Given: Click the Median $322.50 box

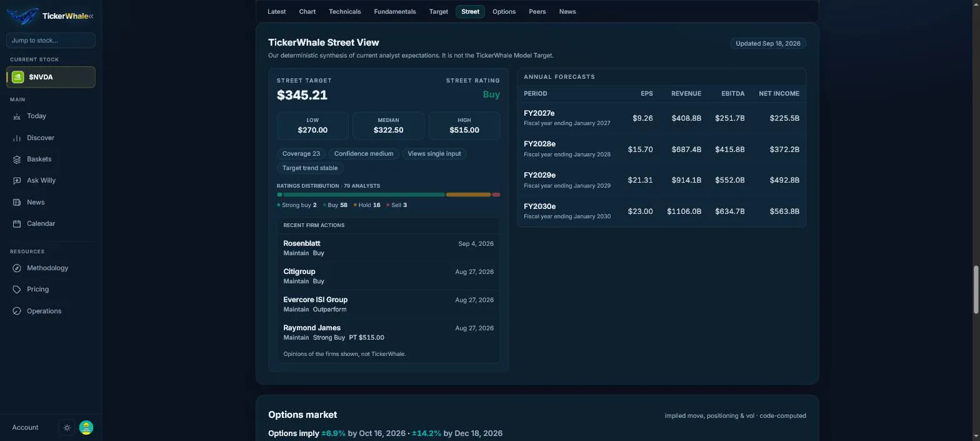Looking at the screenshot, I should pyautogui.click(x=388, y=126).
